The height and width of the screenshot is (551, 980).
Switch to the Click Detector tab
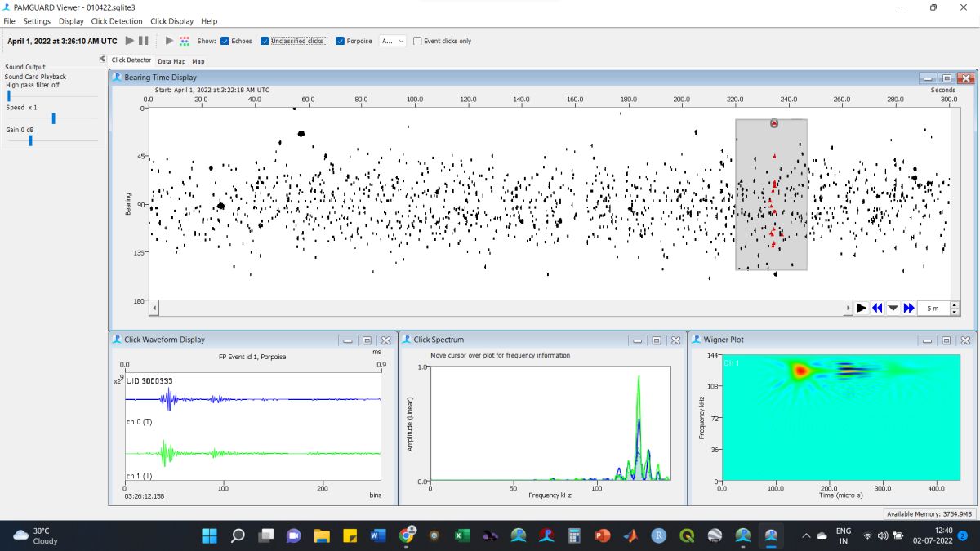click(131, 60)
